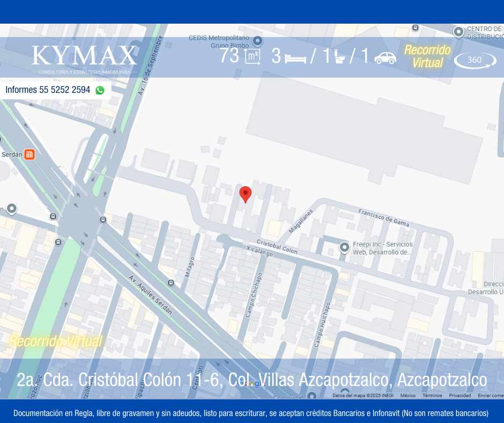The image size is (504, 423).
Task: Open the Privacidad map link
Action: click(x=459, y=395)
